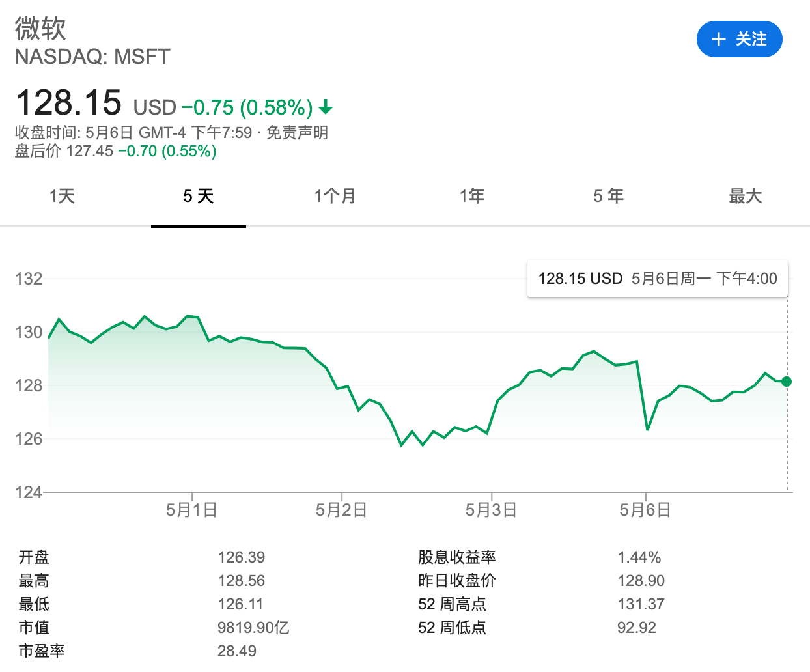Click the 5月1日 axis label
The image size is (810, 672).
[x=191, y=510]
